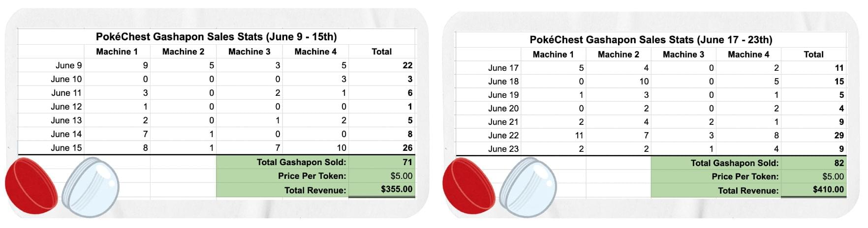Click the June 22 total value 29
Screen dimensions: 868x228
tap(839, 135)
